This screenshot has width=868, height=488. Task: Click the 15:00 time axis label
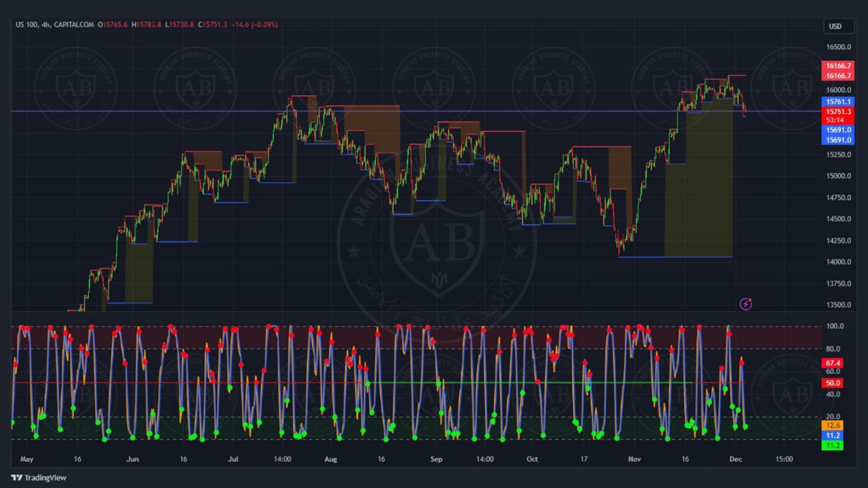pos(784,459)
